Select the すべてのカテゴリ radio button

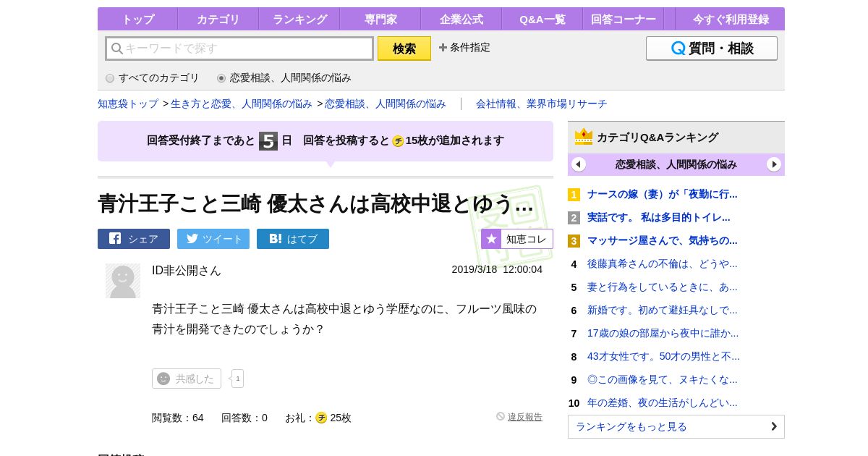[x=110, y=78]
